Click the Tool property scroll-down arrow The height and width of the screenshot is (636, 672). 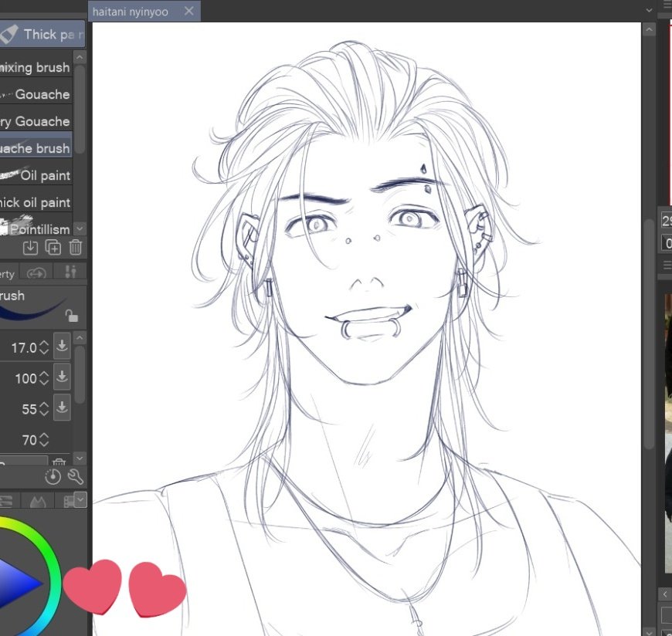pos(80,458)
